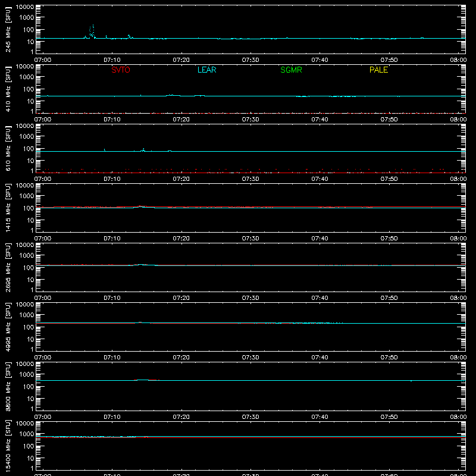Click '07:10' tick below the 410 MHz plot
This screenshot has width=476, height=476.
point(112,120)
